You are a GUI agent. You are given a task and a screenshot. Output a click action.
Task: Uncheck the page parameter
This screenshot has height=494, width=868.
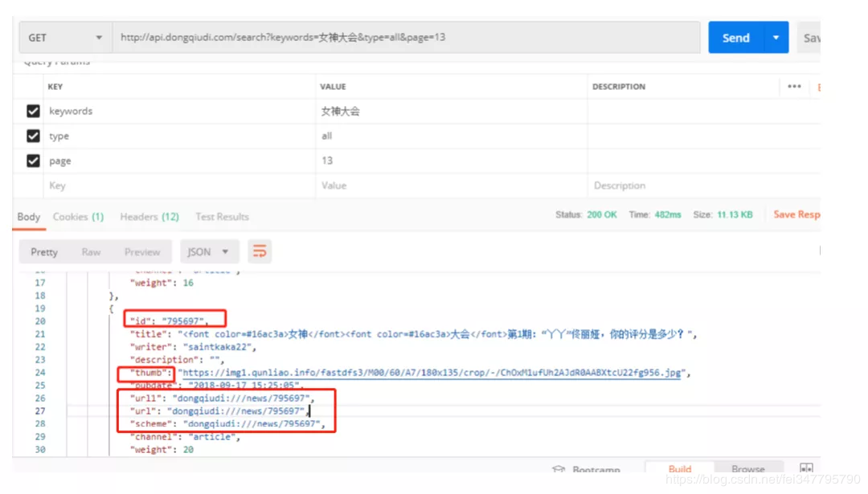pos(33,161)
